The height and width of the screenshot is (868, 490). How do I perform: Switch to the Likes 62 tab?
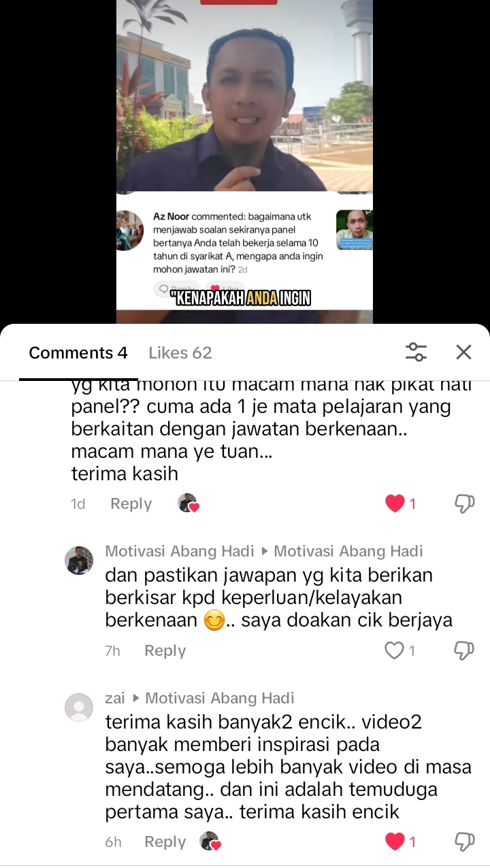click(180, 352)
